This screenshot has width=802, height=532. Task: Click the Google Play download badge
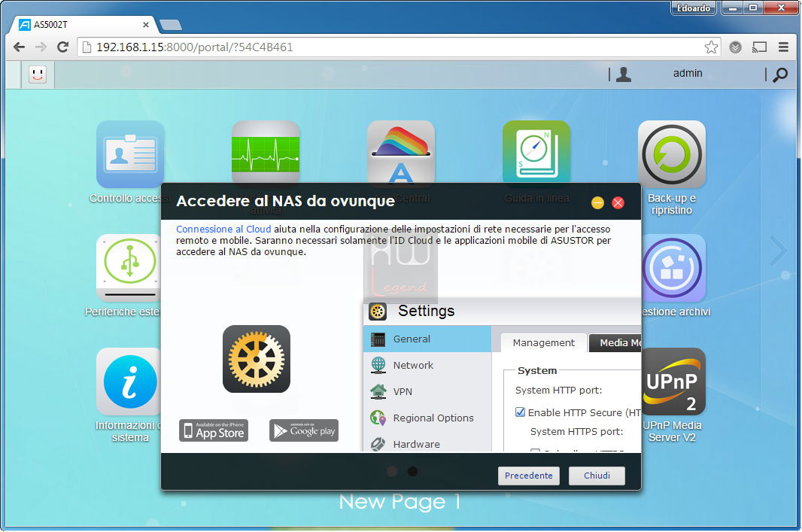[x=304, y=430]
